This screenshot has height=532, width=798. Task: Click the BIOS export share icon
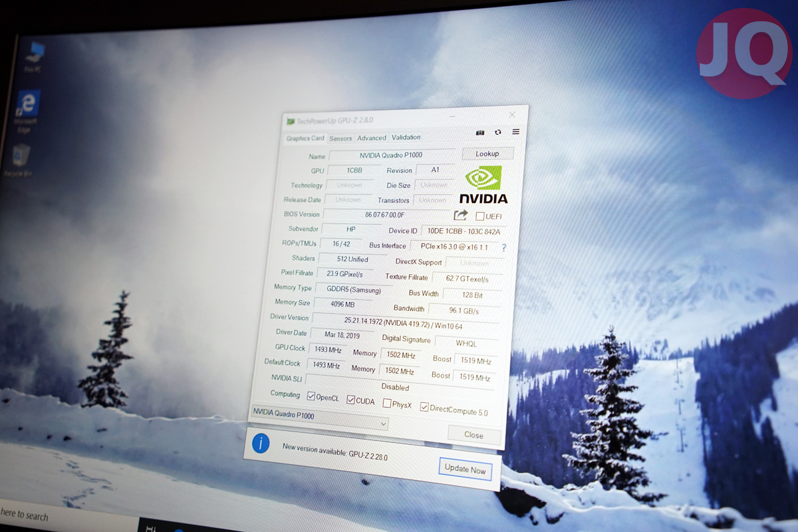461,215
